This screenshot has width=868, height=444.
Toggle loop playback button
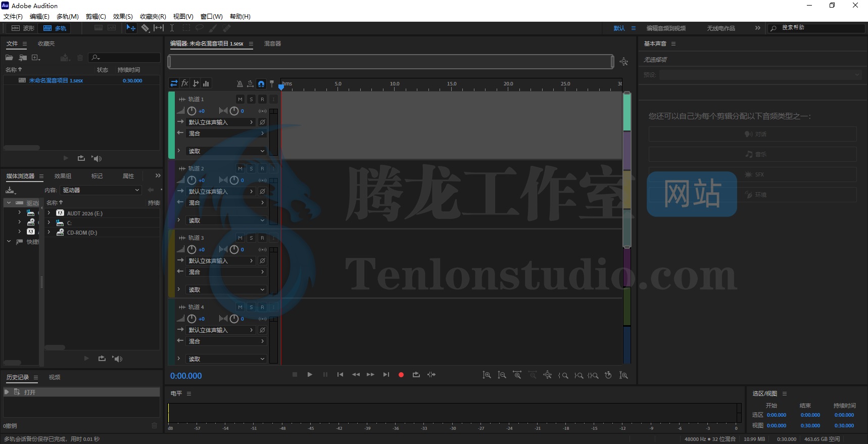pos(416,375)
